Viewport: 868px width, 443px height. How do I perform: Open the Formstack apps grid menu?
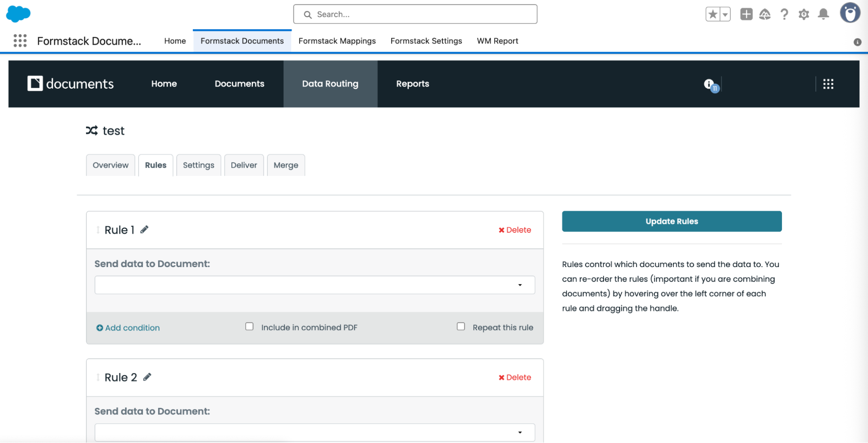828,84
